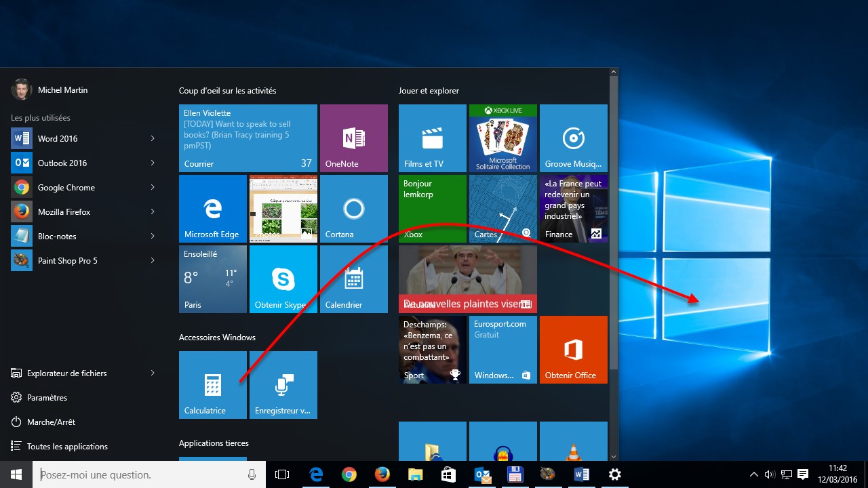Expand the Google Chrome jump list arrow

(153, 187)
